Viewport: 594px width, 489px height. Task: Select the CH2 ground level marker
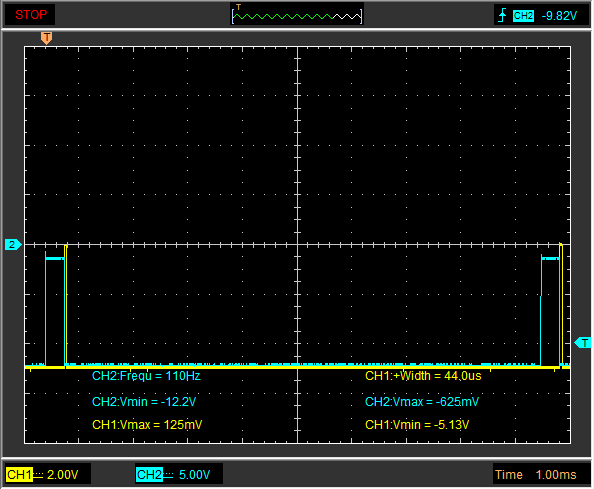pos(13,245)
